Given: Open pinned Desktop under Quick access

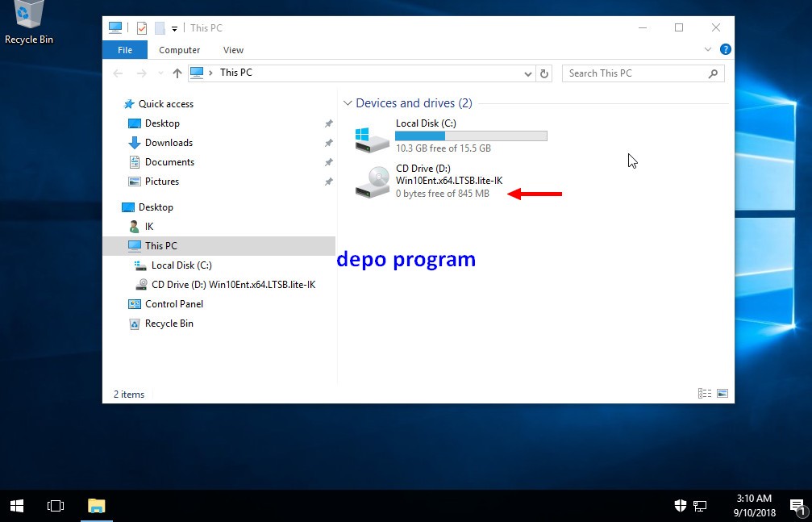Looking at the screenshot, I should pos(154,123).
